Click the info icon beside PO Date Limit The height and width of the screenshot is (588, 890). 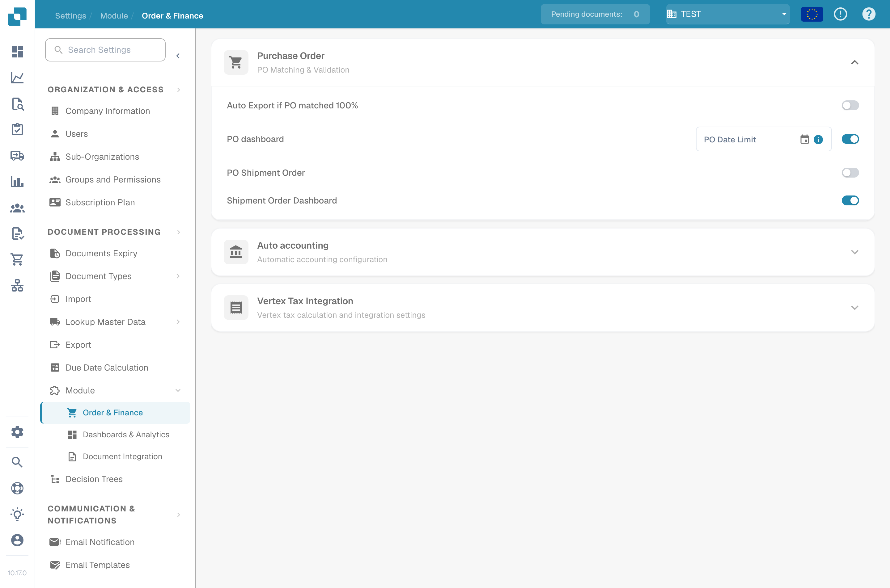coord(818,140)
